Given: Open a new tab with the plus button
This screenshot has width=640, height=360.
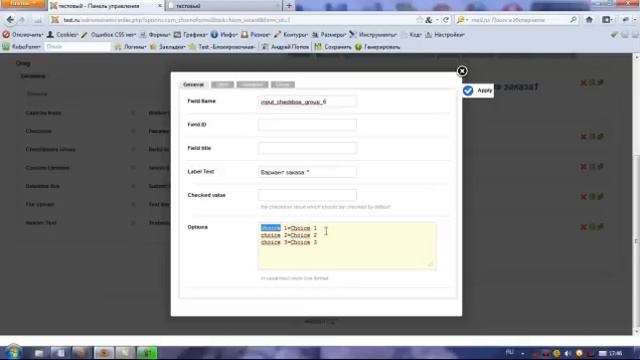Looking at the screenshot, I should tap(289, 6).
